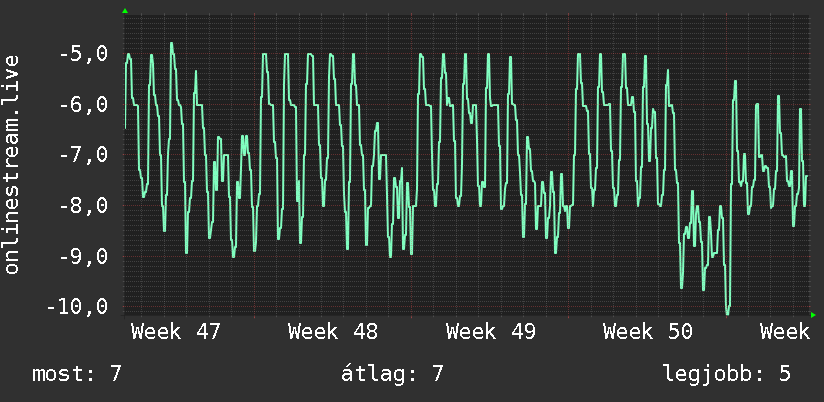Click the "Week 49" x-axis label
Viewport: 824px width, 402px height.
coord(491,332)
